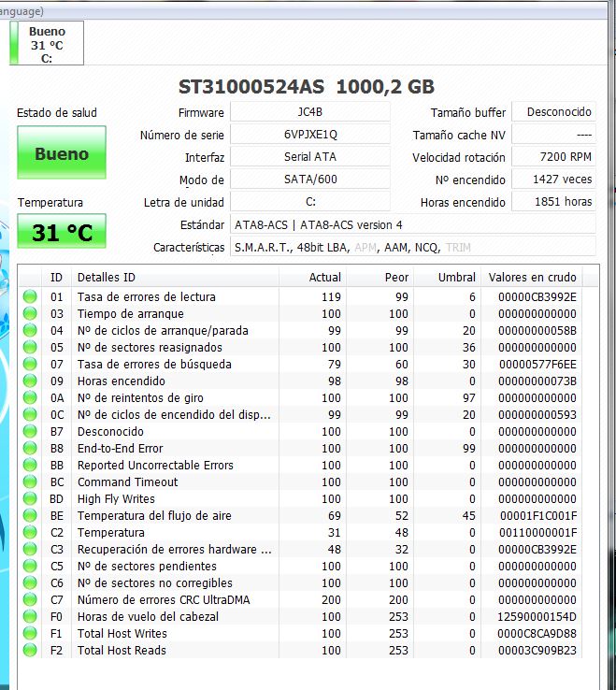Click the green Bueno health status button
The image size is (616, 690).
coord(62,152)
